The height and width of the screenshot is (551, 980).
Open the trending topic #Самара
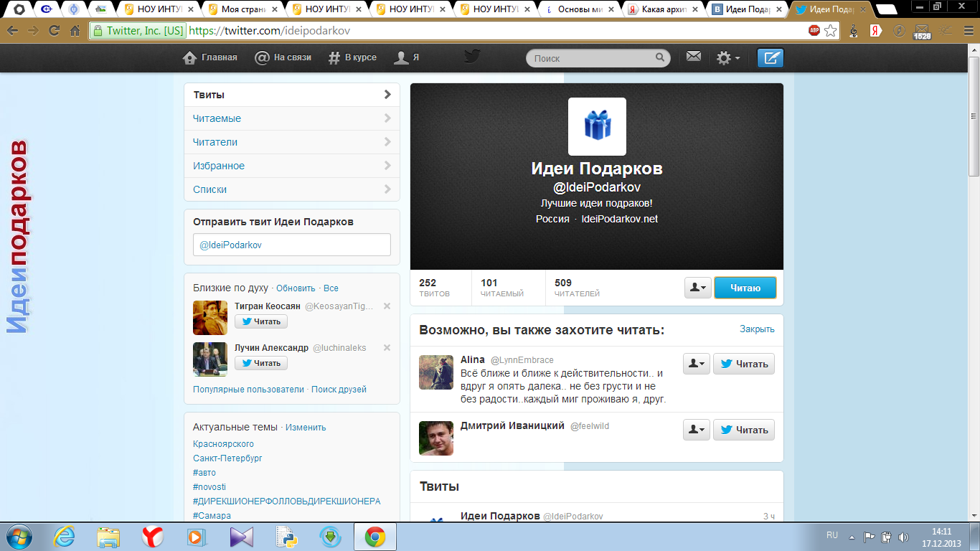pyautogui.click(x=212, y=515)
